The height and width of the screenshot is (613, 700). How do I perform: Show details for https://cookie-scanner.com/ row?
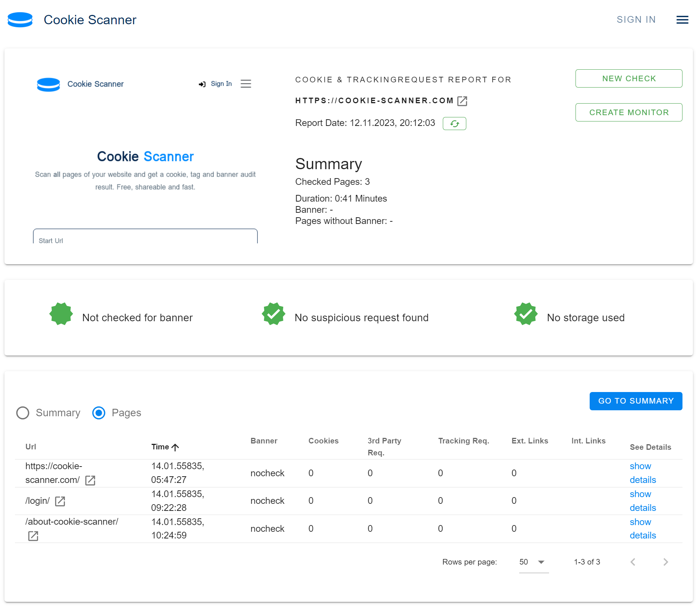[643, 473]
